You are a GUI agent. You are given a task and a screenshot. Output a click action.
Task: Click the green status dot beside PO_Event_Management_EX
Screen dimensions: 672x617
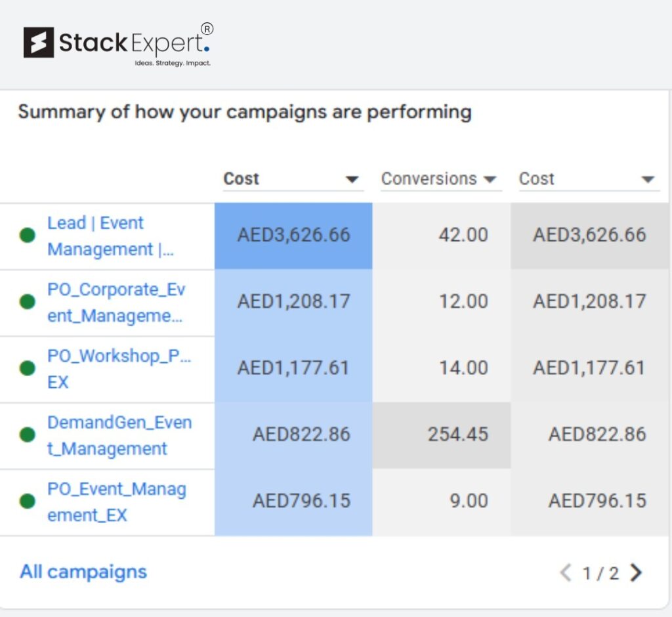(27, 501)
